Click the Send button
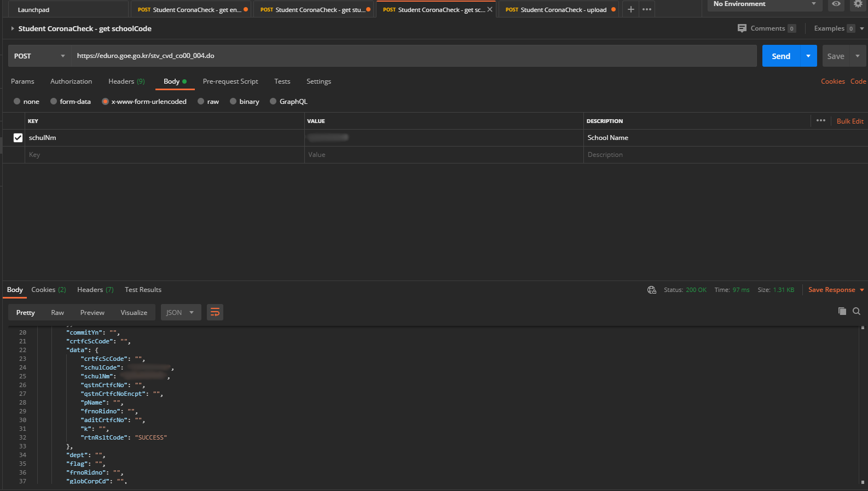 [x=781, y=56]
